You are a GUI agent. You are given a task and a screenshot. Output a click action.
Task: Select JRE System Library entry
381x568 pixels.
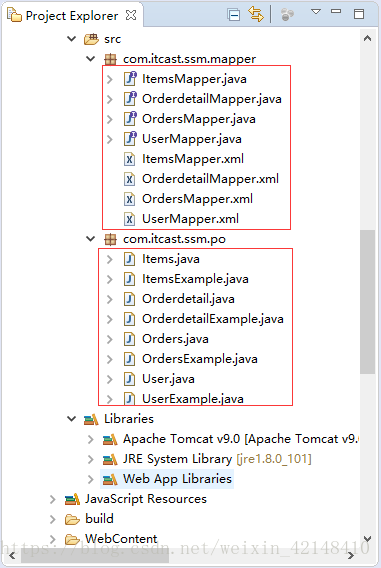pos(217,459)
